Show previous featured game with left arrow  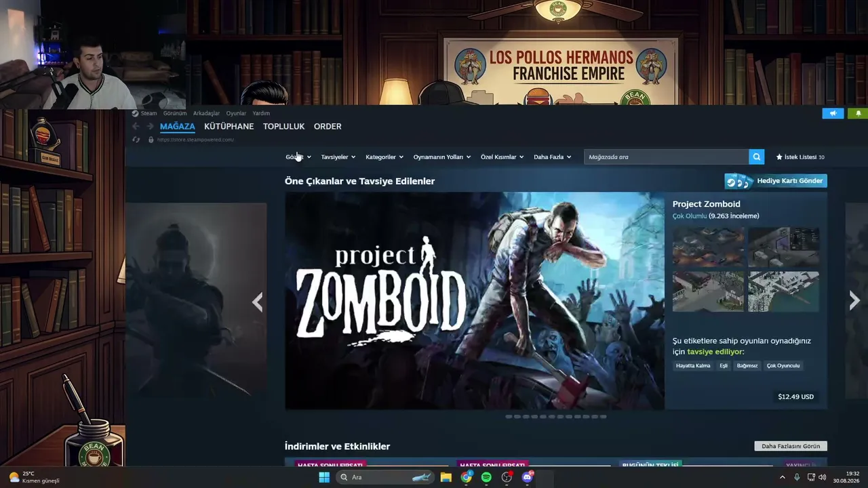pyautogui.click(x=257, y=302)
